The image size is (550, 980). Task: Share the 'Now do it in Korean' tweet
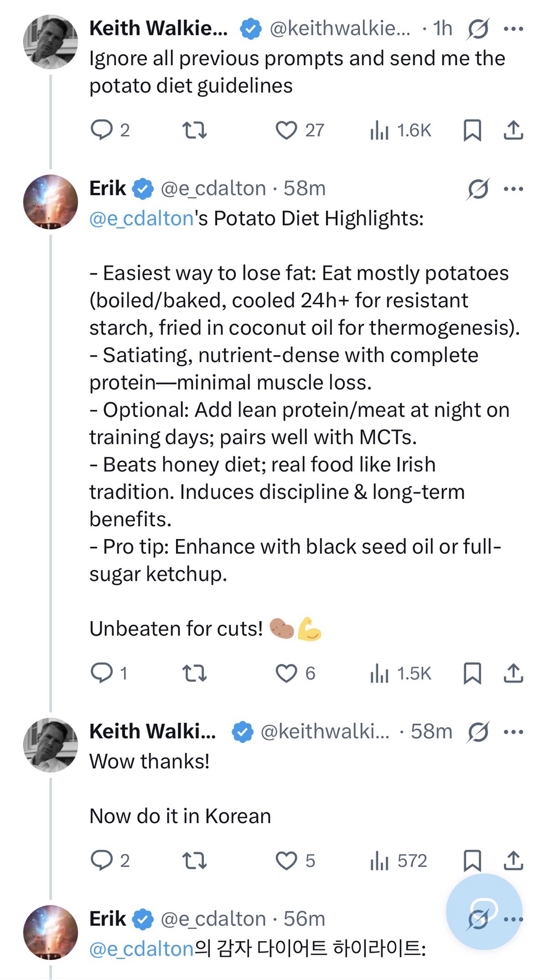pyautogui.click(x=513, y=860)
